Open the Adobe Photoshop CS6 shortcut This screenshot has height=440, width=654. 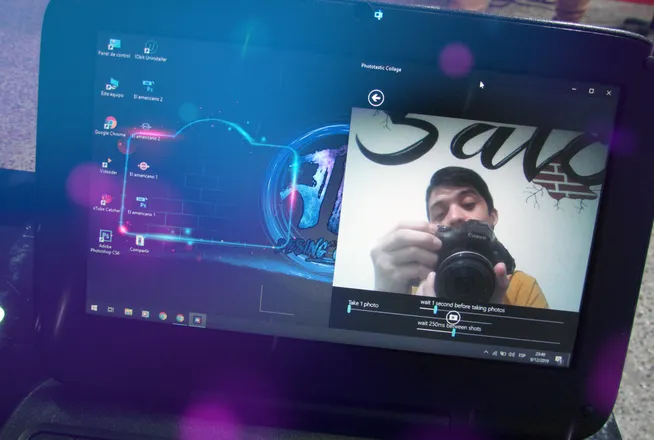[x=105, y=242]
